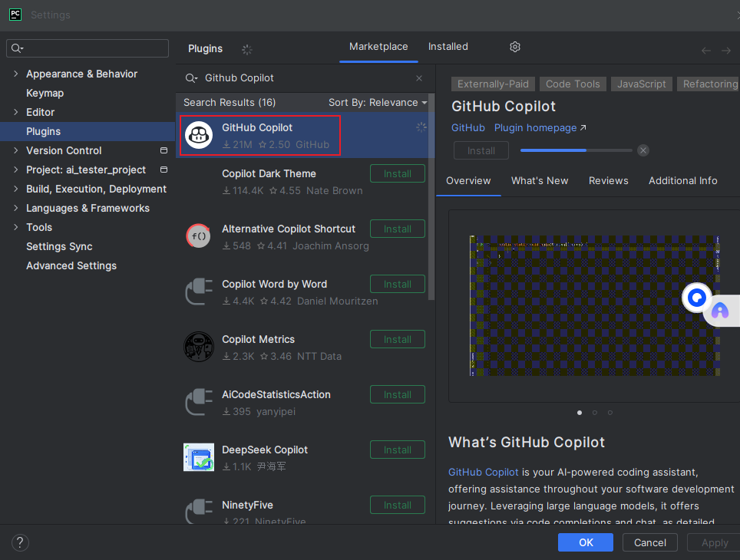This screenshot has height=560, width=740.
Task: Expand the Version Control section
Action: tap(16, 150)
